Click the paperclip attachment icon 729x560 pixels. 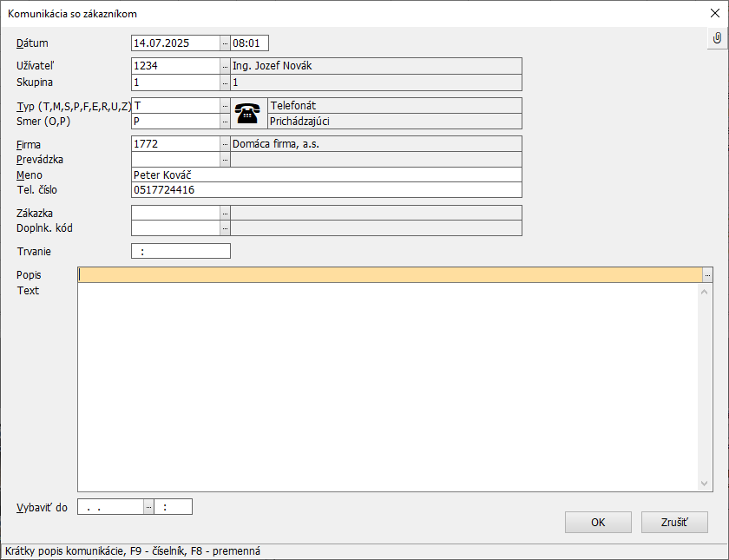(717, 39)
